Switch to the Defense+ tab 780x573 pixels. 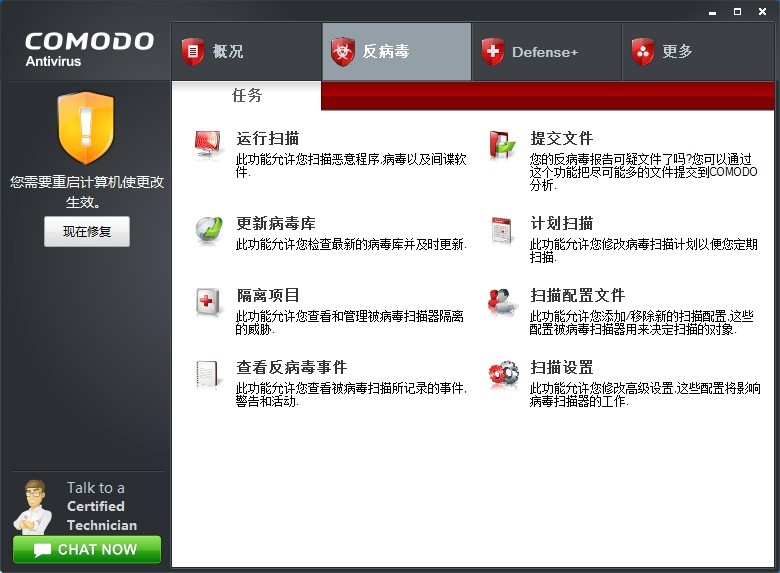(546, 52)
